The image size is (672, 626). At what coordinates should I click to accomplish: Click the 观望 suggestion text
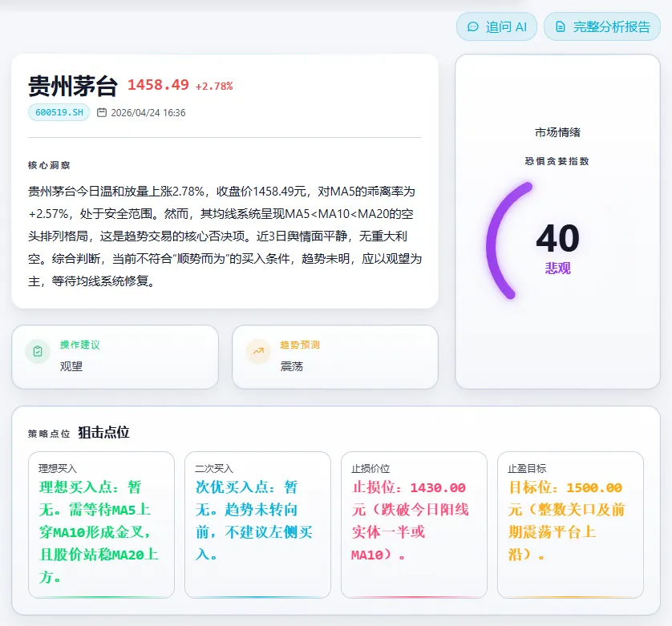[x=71, y=366]
